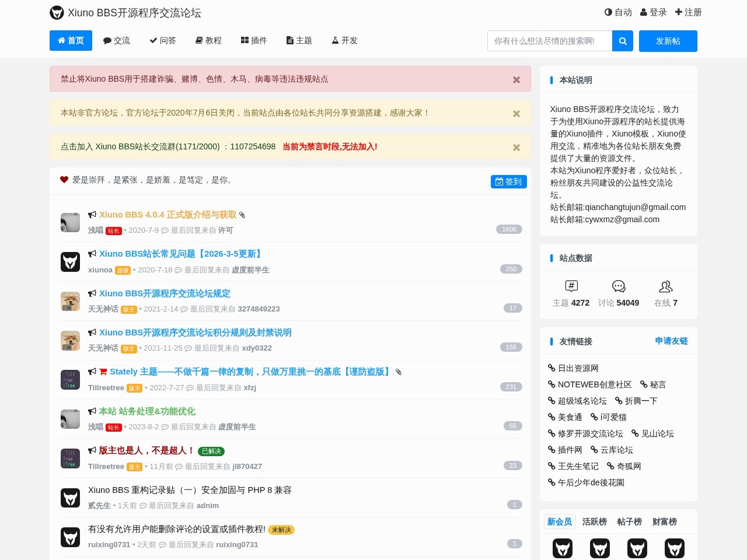Click the 签到 check-in button
747x560 pixels.
509,181
